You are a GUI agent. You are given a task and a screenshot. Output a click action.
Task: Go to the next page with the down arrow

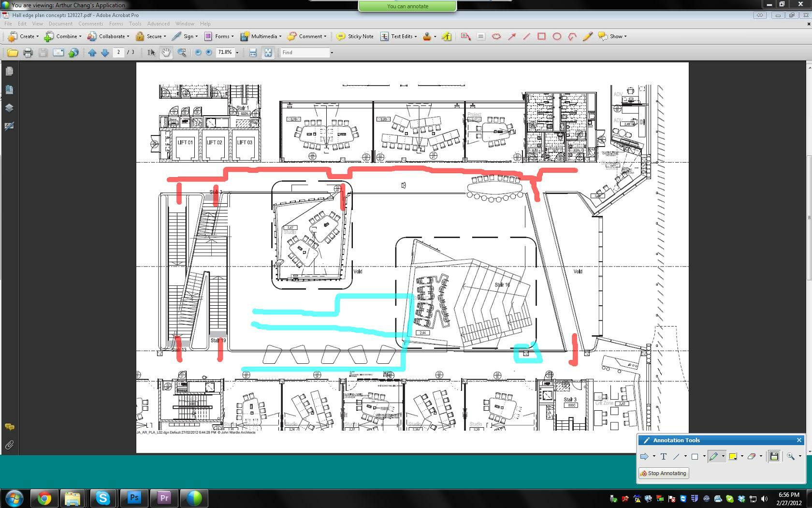point(104,53)
